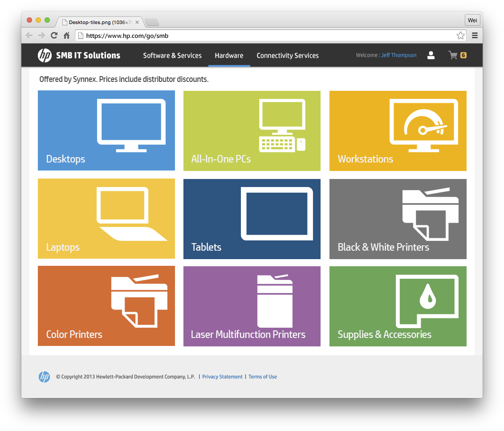Click the page document icon in the address bar

(x=81, y=36)
